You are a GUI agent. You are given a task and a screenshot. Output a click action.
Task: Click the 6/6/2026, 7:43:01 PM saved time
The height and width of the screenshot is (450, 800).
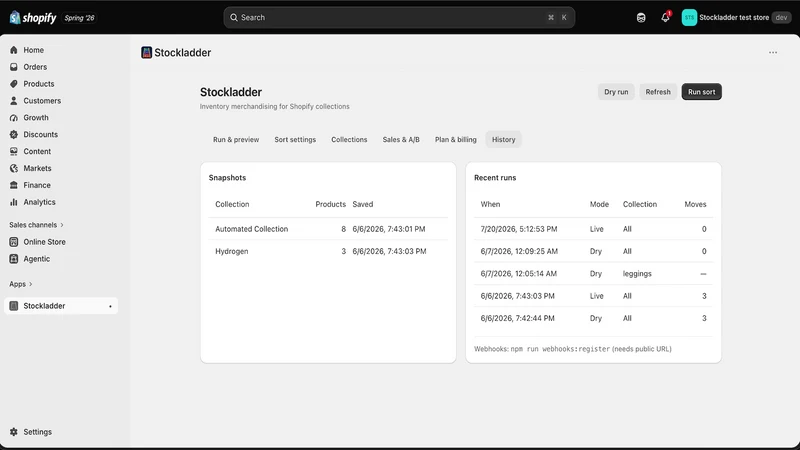click(x=389, y=229)
